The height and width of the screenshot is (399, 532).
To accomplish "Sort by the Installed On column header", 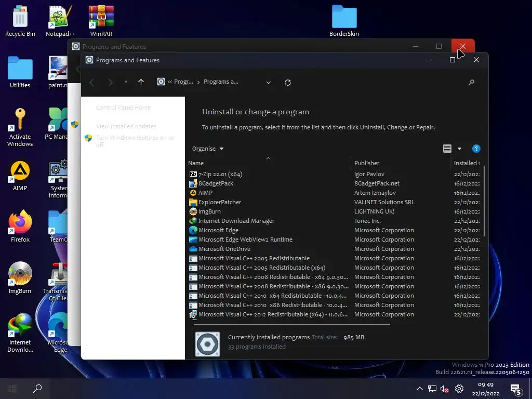I will [x=466, y=163].
